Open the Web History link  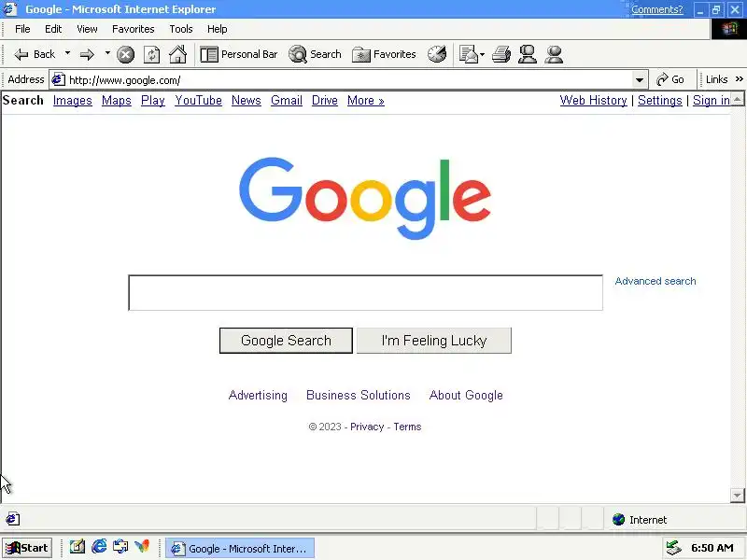(x=593, y=101)
